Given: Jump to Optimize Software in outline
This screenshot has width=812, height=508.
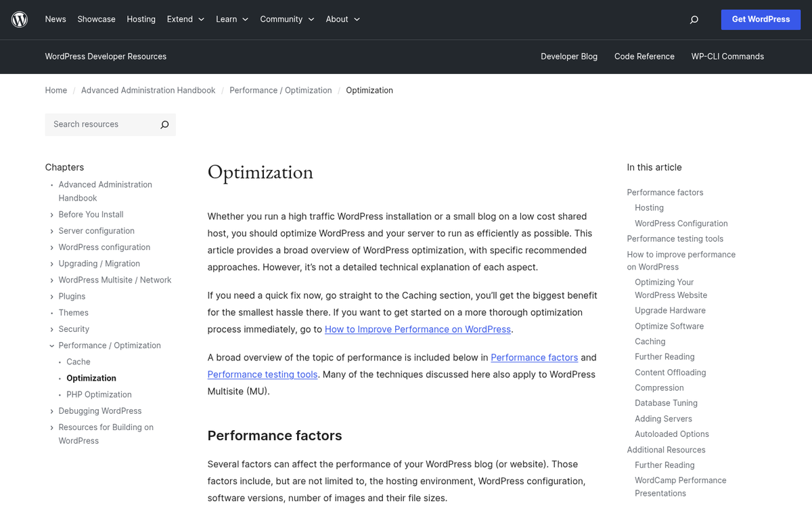Looking at the screenshot, I should click(x=669, y=326).
